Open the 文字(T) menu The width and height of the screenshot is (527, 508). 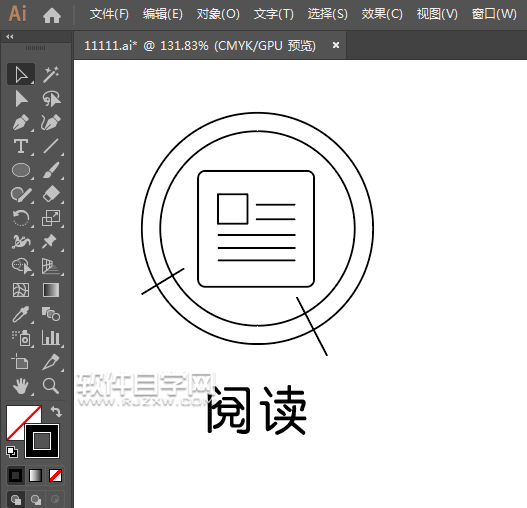pos(274,14)
